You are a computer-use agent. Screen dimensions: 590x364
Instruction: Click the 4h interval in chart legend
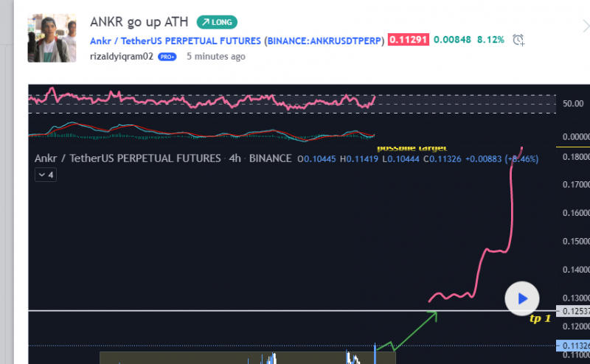point(236,158)
